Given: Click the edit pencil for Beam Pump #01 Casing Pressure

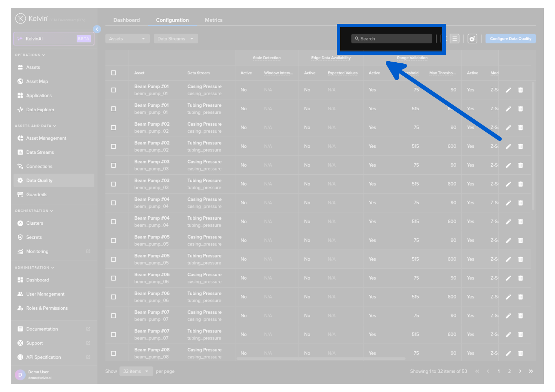Looking at the screenshot, I should 508,90.
